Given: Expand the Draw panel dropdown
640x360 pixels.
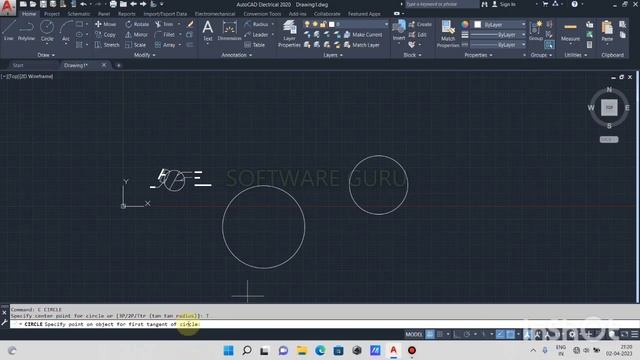Looking at the screenshot, I should (46, 55).
